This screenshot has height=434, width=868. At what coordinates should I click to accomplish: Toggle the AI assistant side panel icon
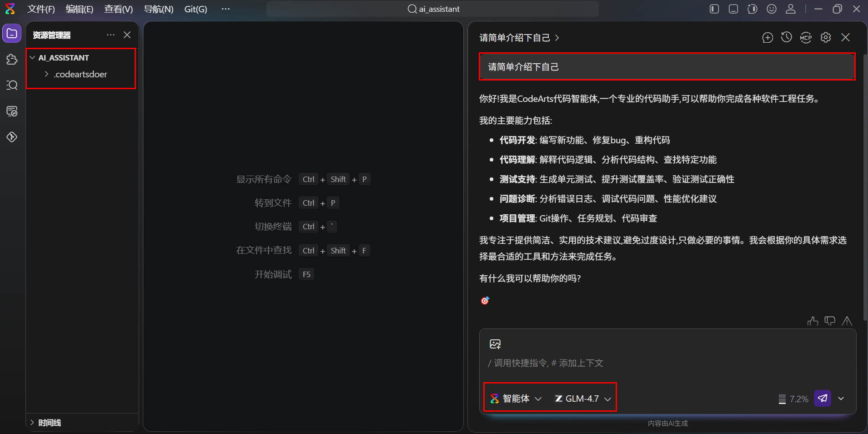coord(753,9)
